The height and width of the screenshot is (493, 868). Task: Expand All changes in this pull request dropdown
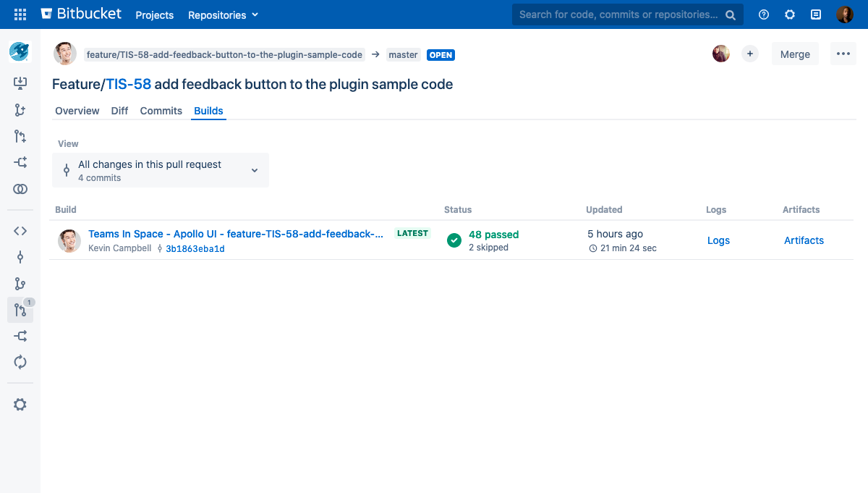coord(161,170)
